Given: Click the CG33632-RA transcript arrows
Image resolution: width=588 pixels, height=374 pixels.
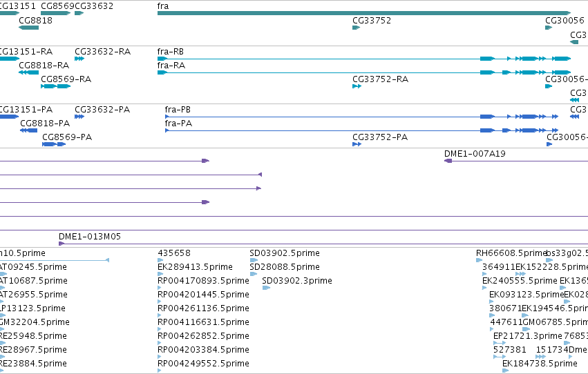Looking at the screenshot, I should tap(79, 59).
